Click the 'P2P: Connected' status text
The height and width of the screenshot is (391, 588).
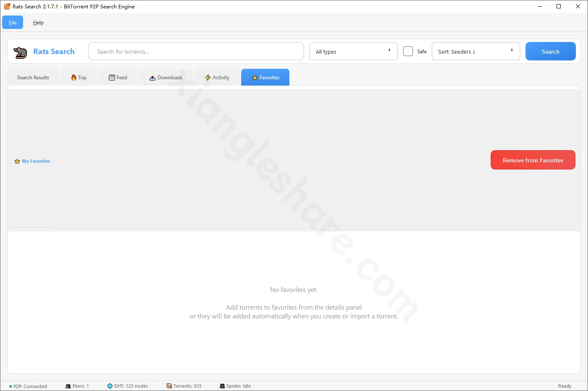30,386
